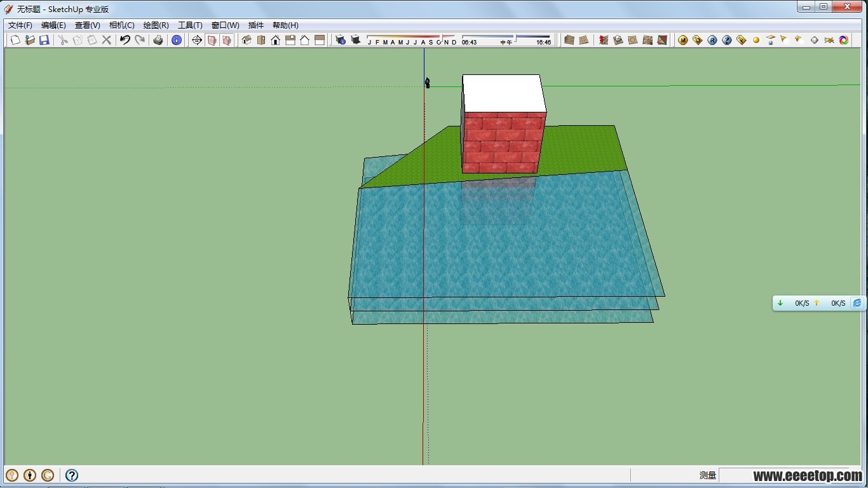
Task: Open Shadow Settings icon
Action: tap(341, 40)
